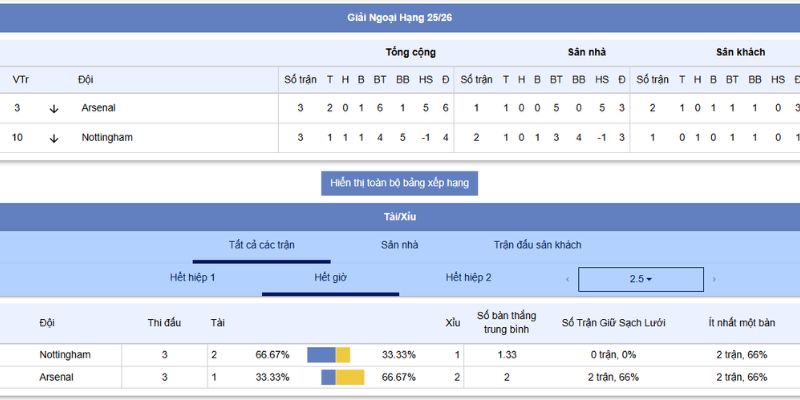
Task: Click Arsenal's over/under percentage bar
Action: 343,377
